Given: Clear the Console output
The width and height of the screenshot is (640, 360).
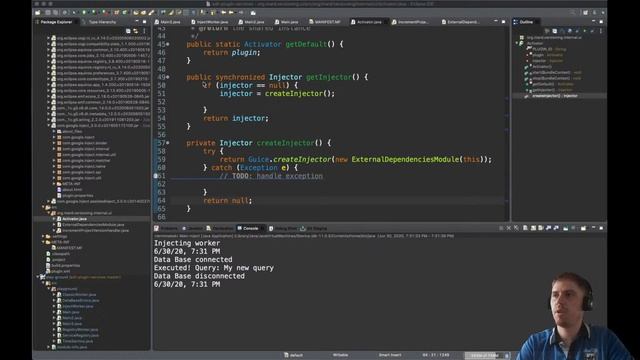Looking at the screenshot, I should coord(525,228).
